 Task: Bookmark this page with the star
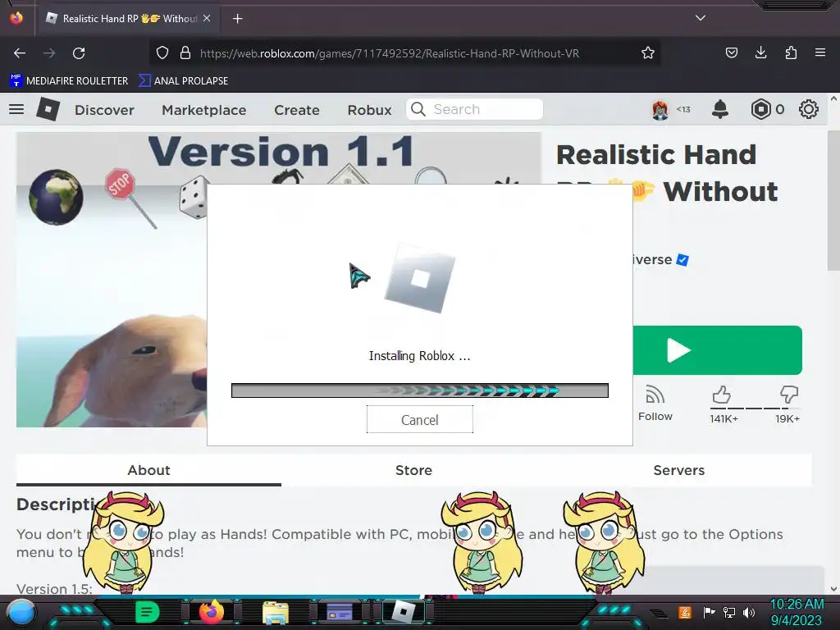648,52
